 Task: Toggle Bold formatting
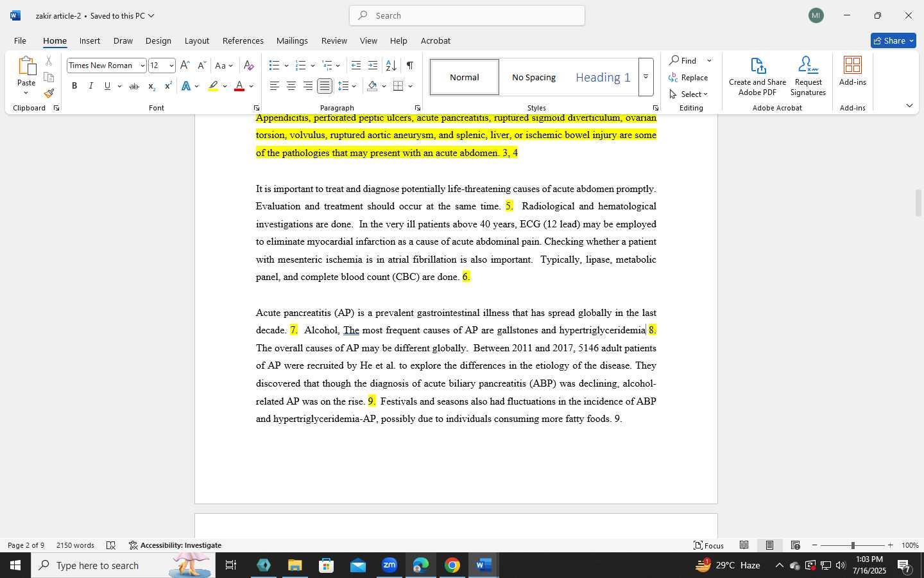[74, 86]
